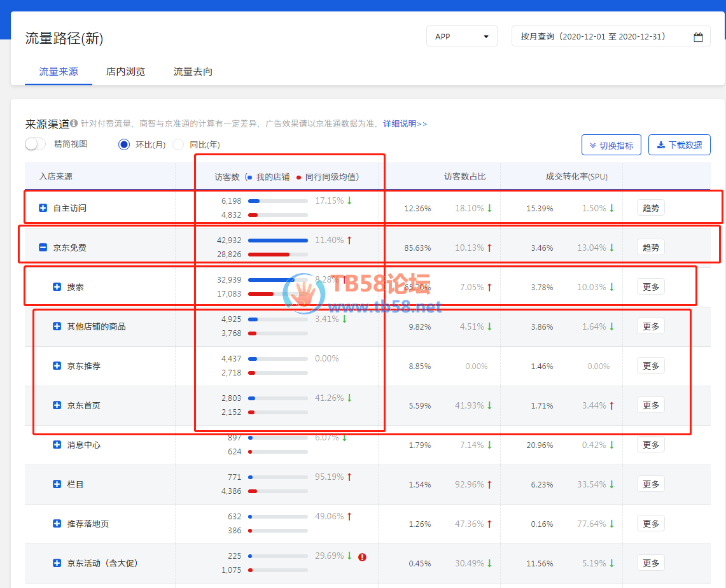The image size is (726, 588).
Task: Switch to the 流量去向 tab
Action: (193, 72)
